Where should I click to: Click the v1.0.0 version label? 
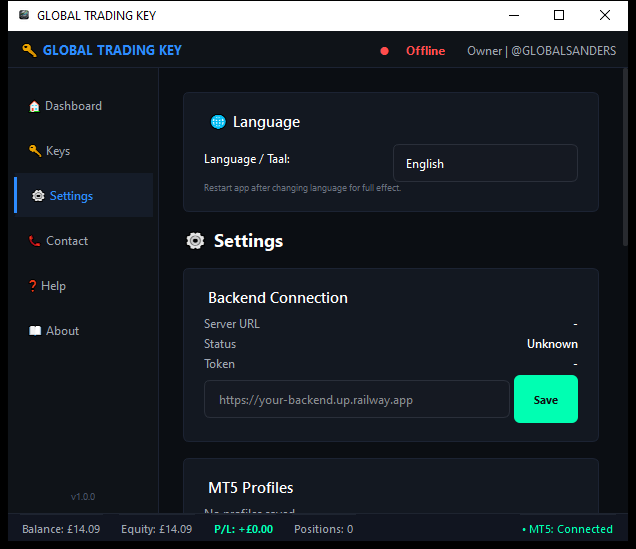click(x=83, y=497)
